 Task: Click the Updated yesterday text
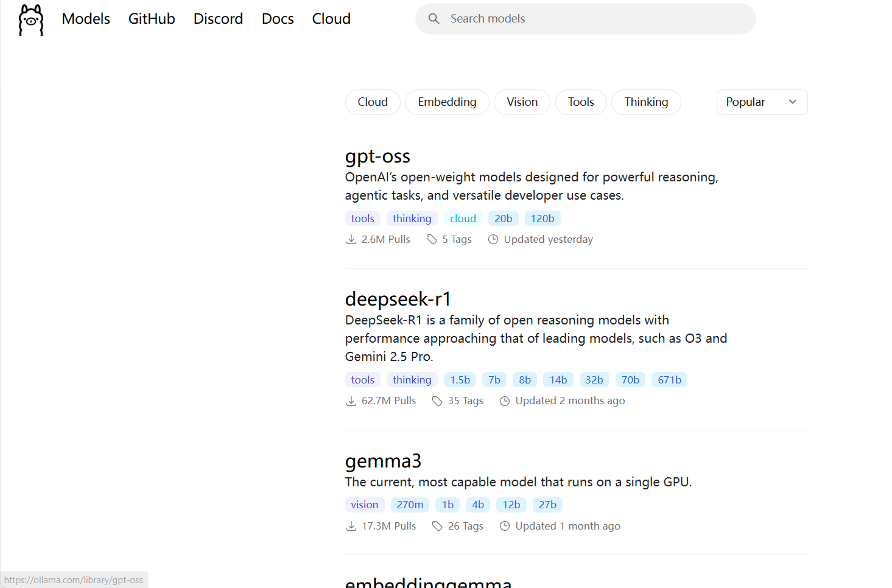click(548, 240)
